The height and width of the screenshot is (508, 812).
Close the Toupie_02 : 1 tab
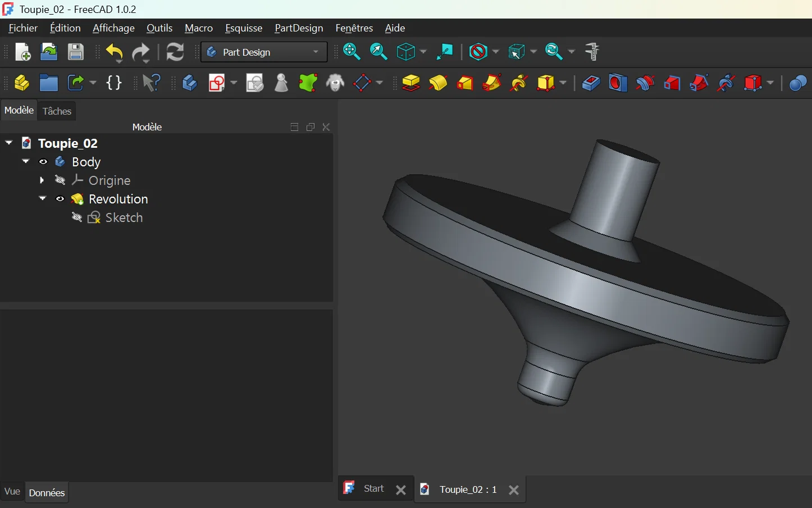pos(513,490)
